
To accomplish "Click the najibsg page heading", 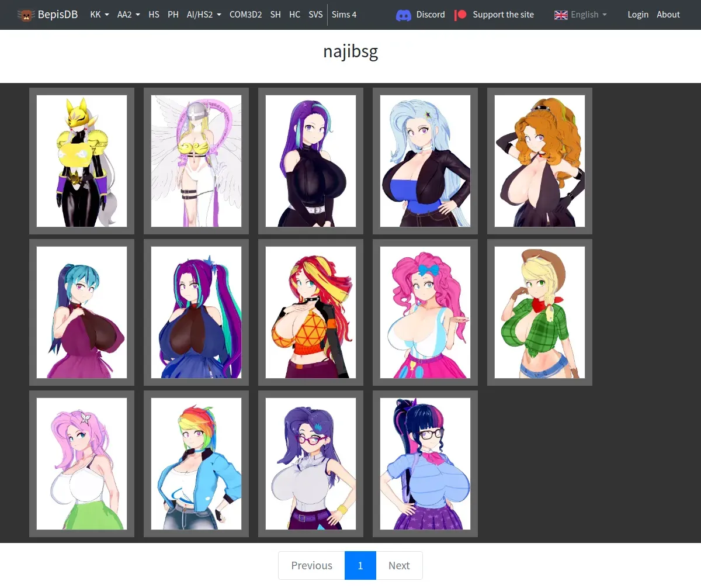I will click(350, 51).
